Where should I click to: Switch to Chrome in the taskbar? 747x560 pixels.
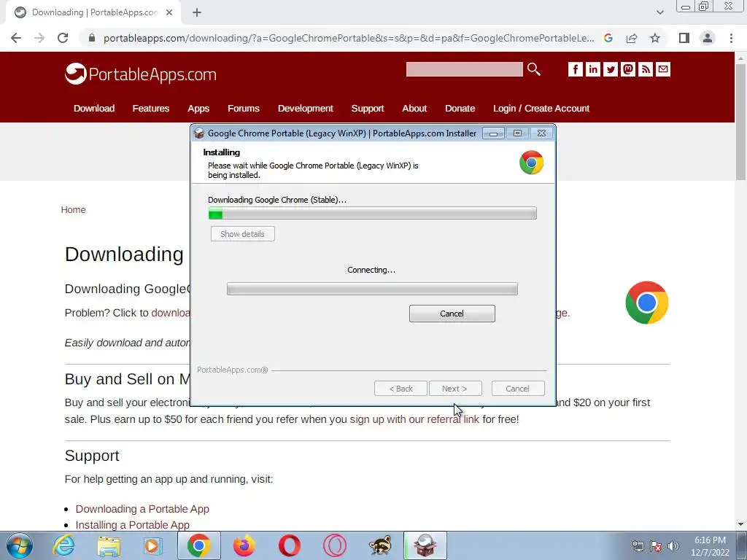(199, 545)
